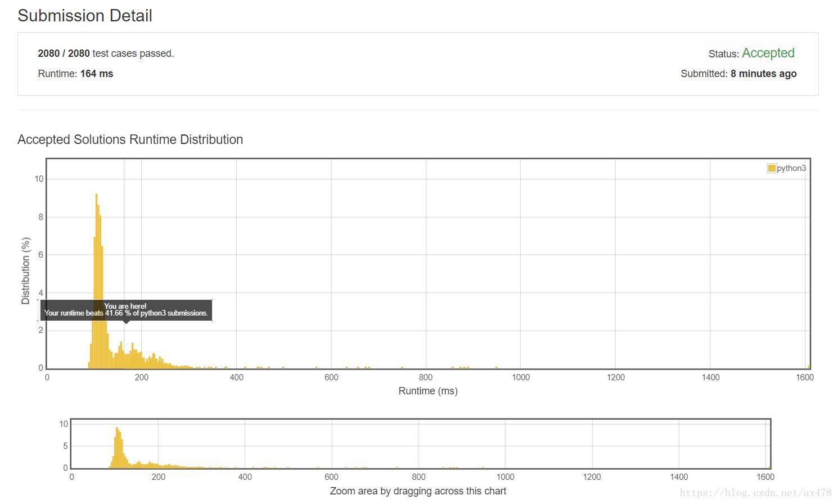Click the 'Submission Detail' heading
Screen dimensions: 838x504
click(x=85, y=16)
